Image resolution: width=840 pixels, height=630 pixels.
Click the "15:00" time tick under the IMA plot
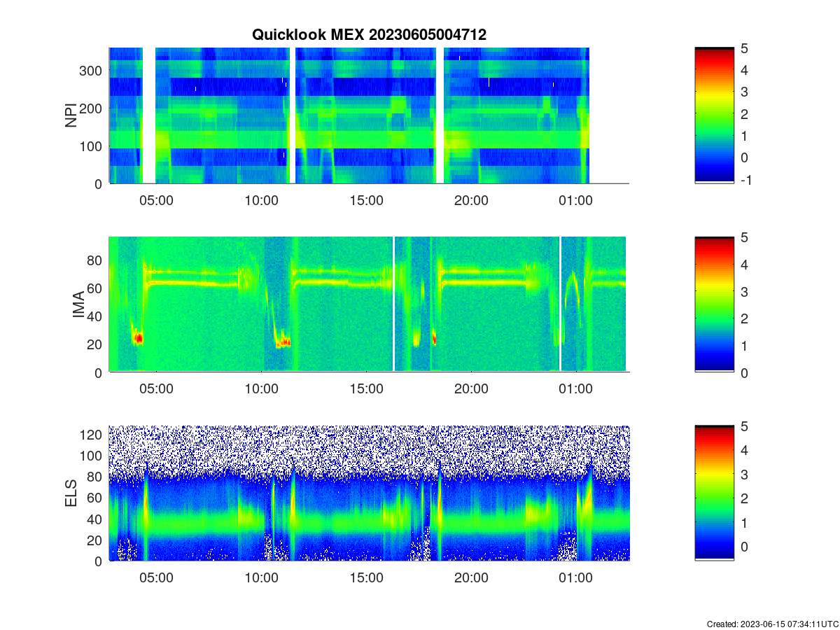point(366,389)
